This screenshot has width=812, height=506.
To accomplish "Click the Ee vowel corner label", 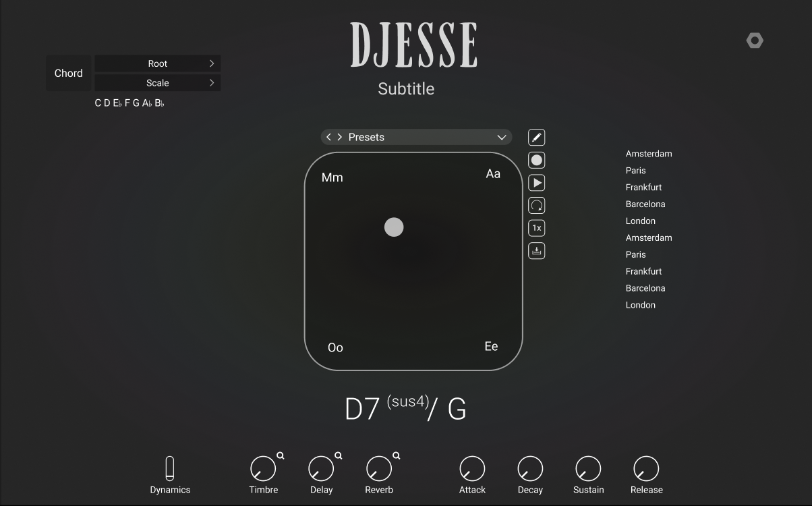I will click(491, 346).
